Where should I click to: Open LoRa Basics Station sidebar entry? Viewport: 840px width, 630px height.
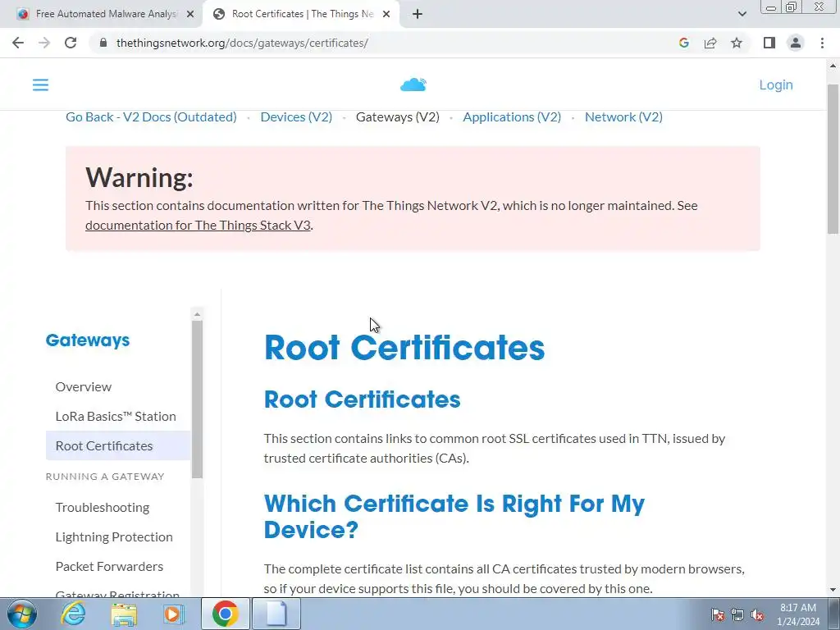[x=116, y=416]
